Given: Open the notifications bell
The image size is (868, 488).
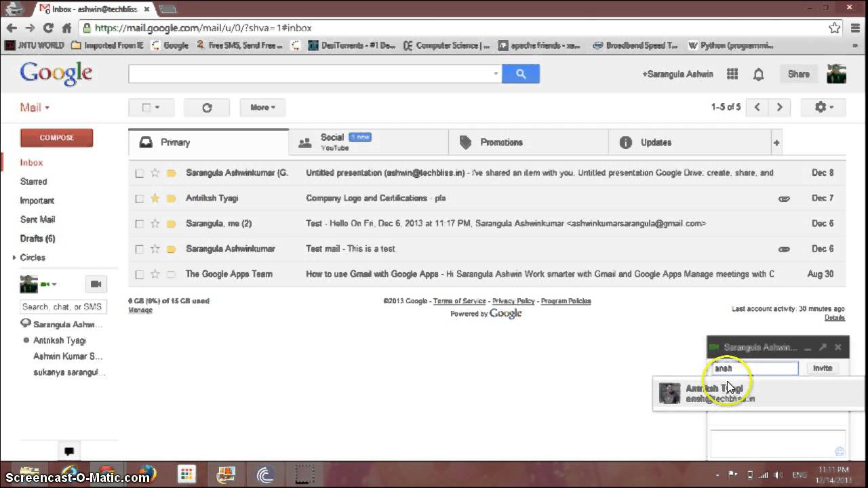Looking at the screenshot, I should pyautogui.click(x=759, y=75).
